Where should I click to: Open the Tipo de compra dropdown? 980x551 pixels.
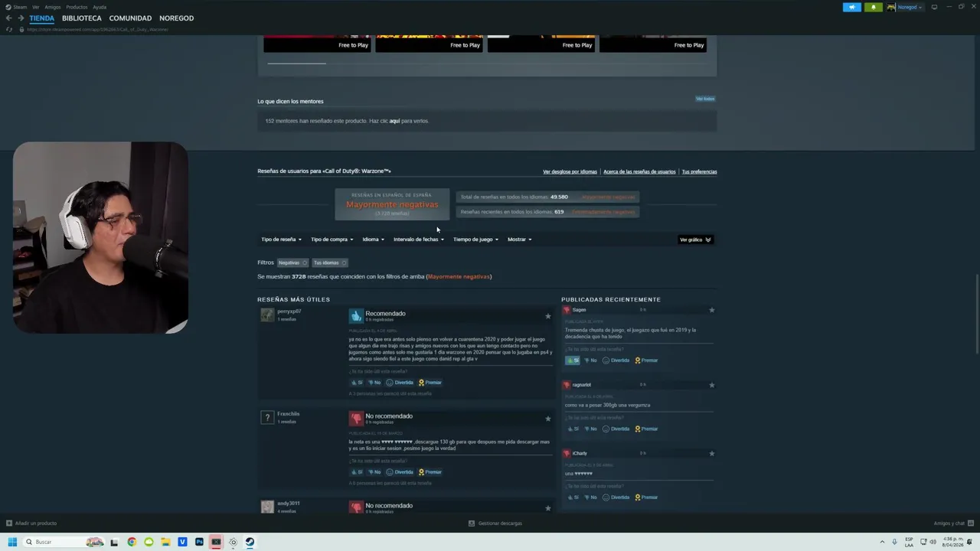(332, 240)
